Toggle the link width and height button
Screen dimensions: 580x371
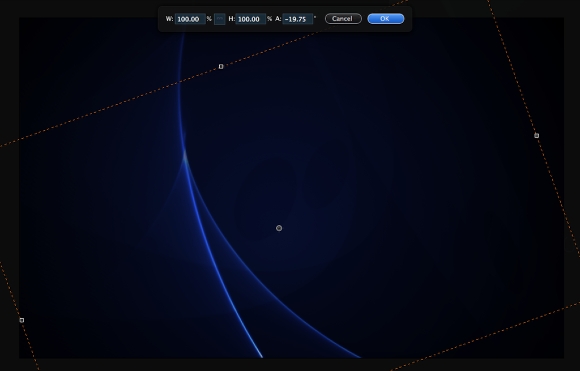[x=220, y=19]
